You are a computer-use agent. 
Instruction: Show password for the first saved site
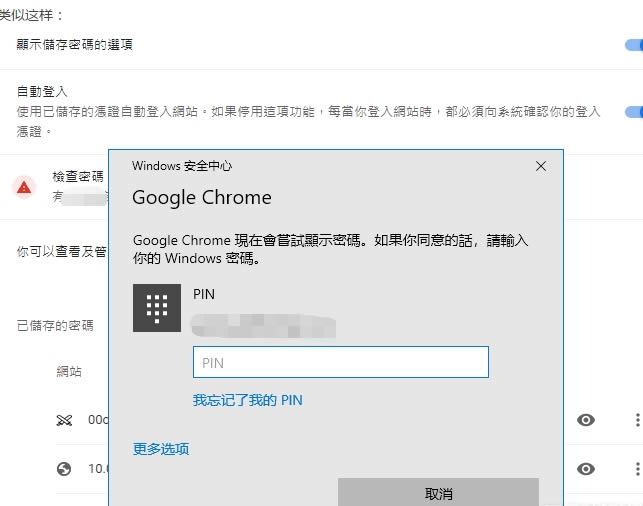pyautogui.click(x=586, y=420)
